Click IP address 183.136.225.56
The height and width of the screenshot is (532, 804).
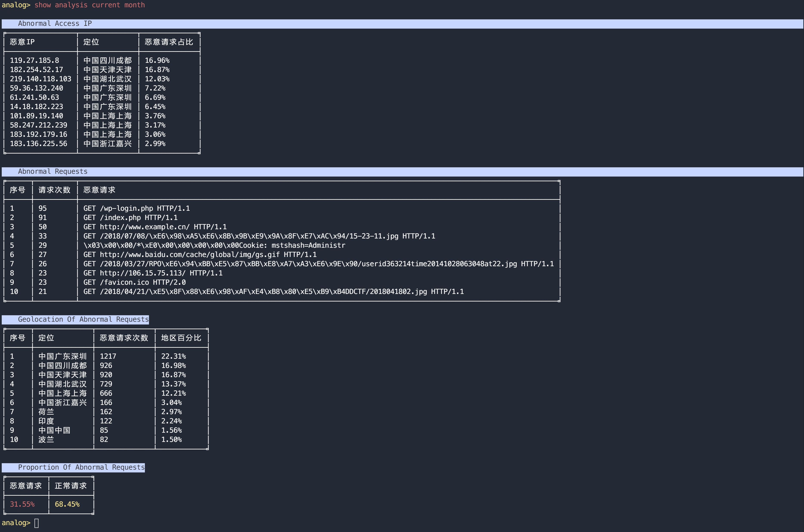point(38,143)
